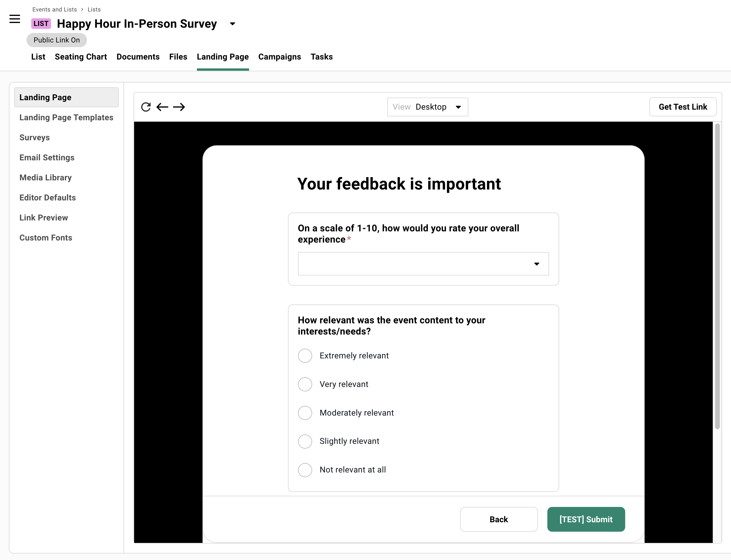Open Custom Fonts settings
731x560 pixels.
point(46,237)
